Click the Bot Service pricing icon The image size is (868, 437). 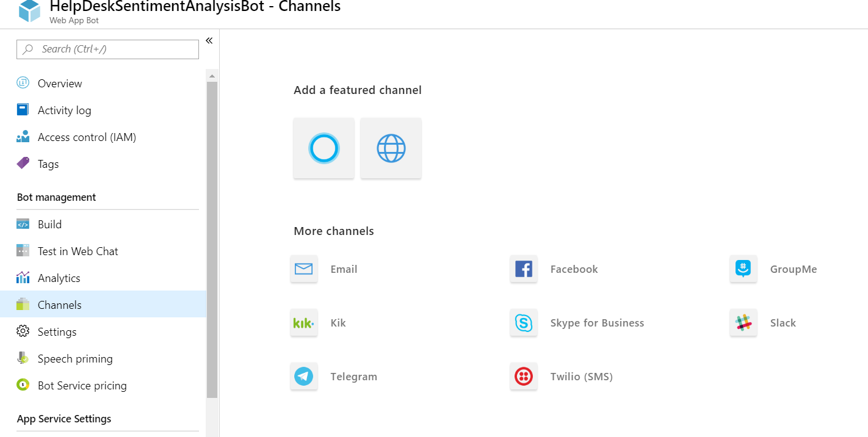23,385
